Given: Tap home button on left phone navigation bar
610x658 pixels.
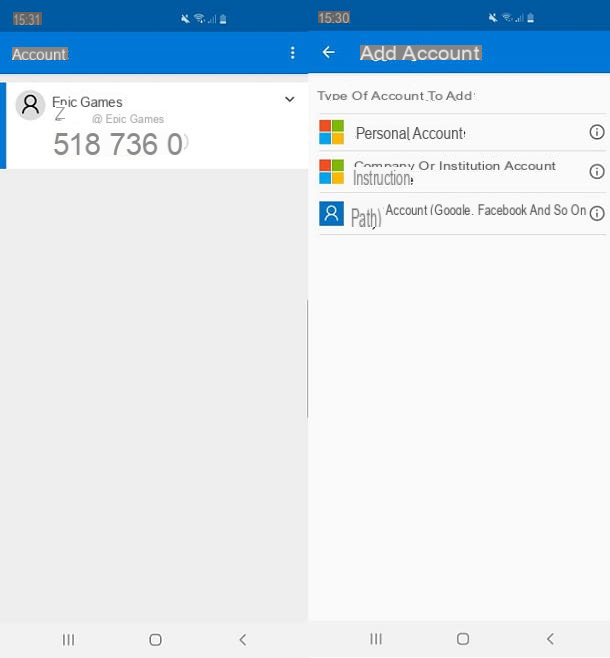Looking at the screenshot, I should pyautogui.click(x=155, y=640).
